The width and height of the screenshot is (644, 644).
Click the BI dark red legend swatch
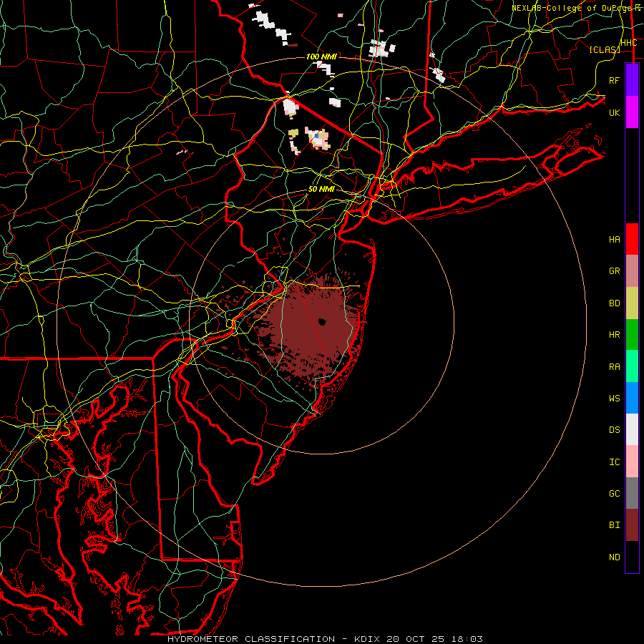tap(632, 525)
